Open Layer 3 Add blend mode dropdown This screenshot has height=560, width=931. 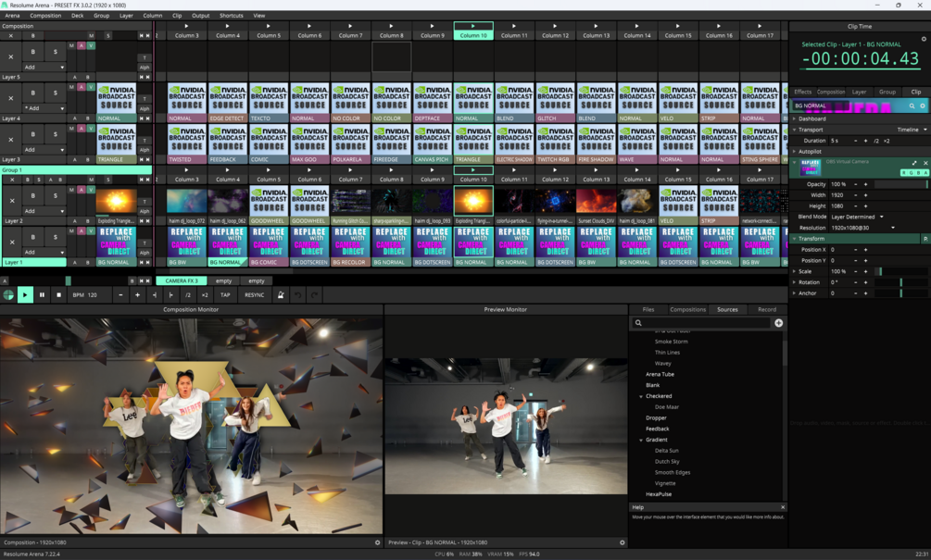click(44, 150)
